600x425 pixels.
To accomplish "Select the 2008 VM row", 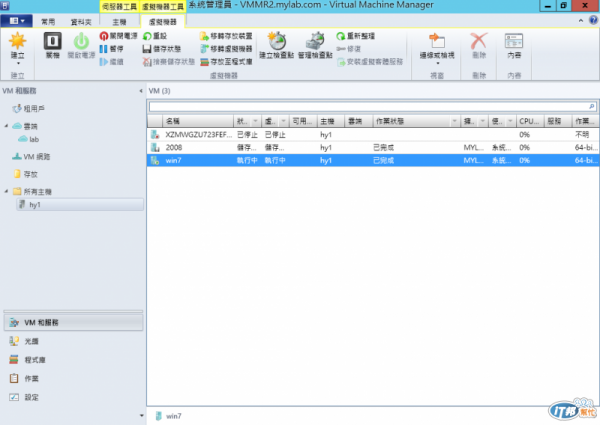I will click(373, 148).
